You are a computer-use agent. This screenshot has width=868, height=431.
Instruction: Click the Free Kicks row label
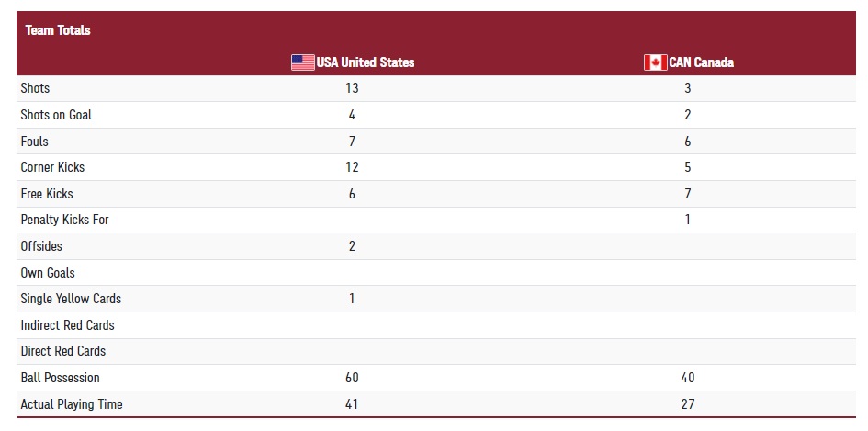coord(47,194)
